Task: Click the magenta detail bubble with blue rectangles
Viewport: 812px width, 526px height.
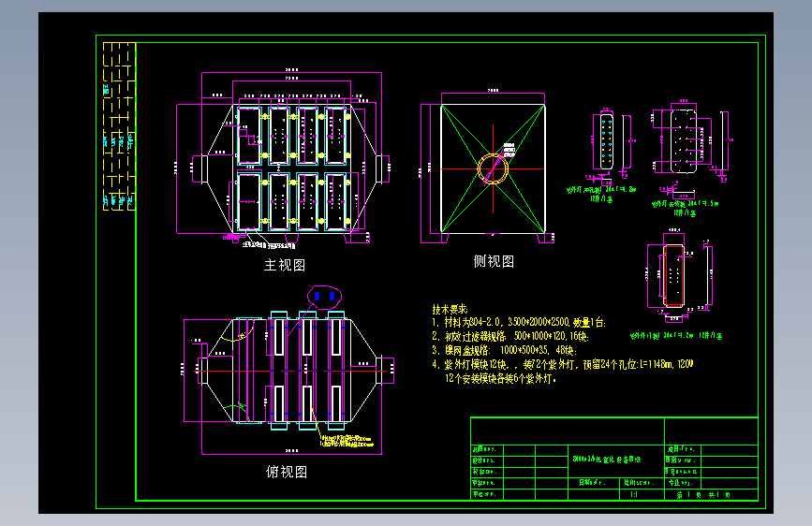Action: pos(324,298)
